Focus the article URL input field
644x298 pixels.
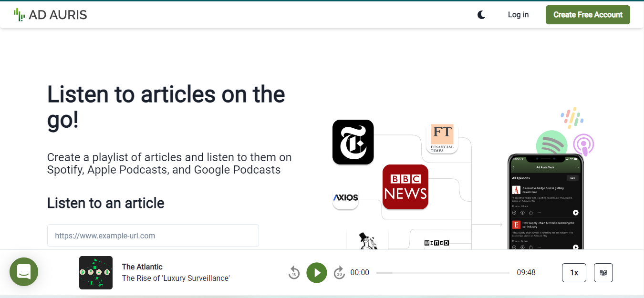point(153,236)
